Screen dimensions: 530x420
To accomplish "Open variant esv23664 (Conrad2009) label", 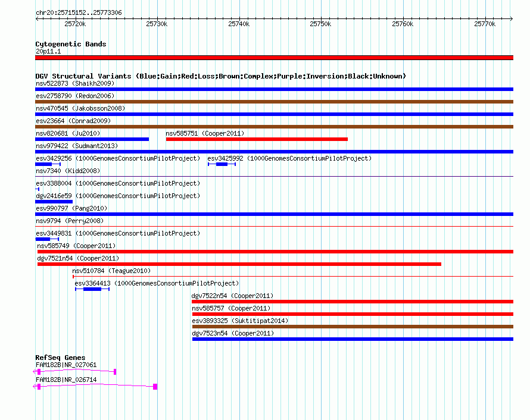I will click(x=73, y=121).
